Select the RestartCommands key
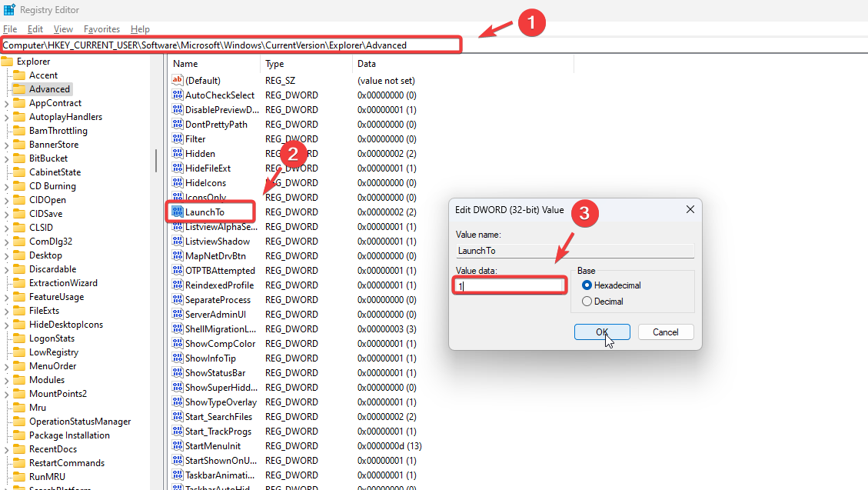868x490 pixels. (66, 462)
